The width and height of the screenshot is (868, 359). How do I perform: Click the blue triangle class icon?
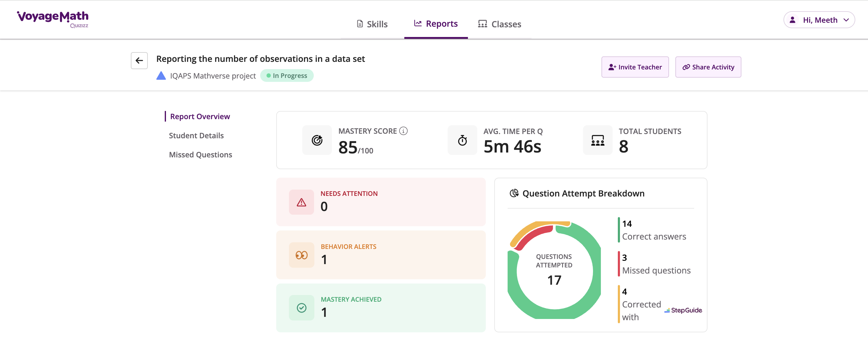coord(161,75)
